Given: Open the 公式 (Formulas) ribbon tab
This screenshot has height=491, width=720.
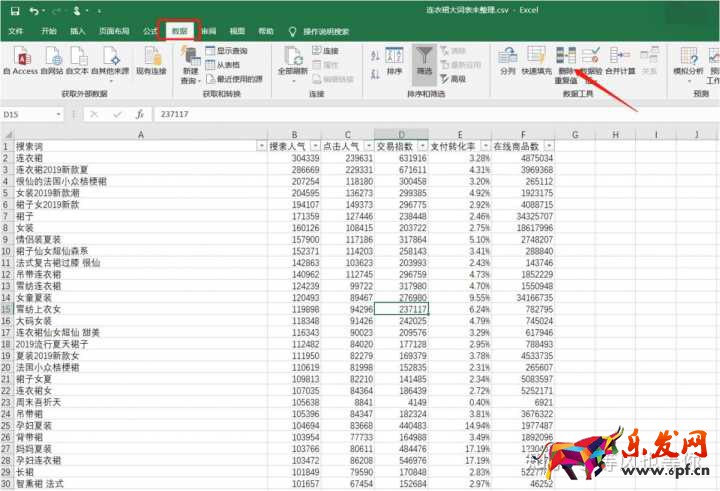Looking at the screenshot, I should pyautogui.click(x=151, y=31).
